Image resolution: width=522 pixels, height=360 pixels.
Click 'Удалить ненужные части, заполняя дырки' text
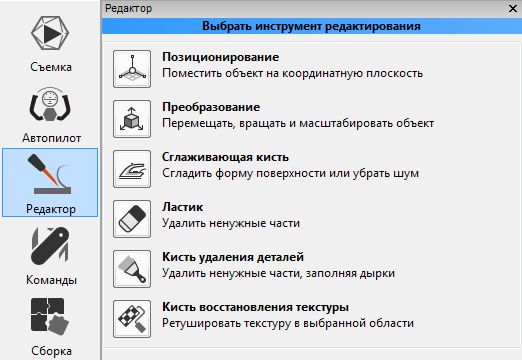coord(278,273)
